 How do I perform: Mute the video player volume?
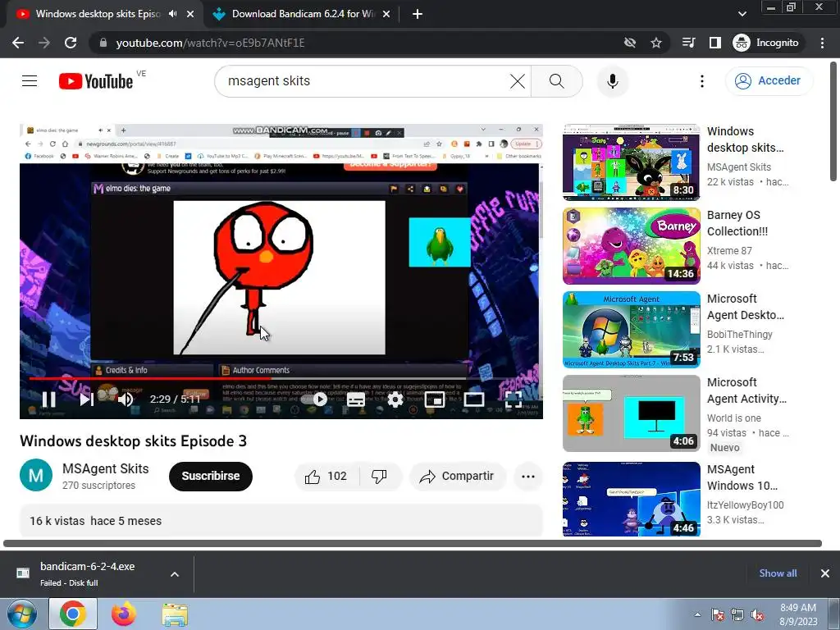click(x=126, y=399)
